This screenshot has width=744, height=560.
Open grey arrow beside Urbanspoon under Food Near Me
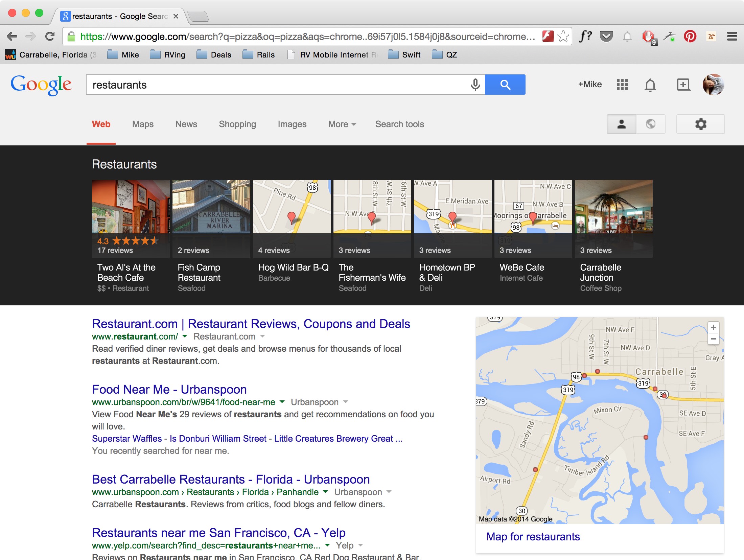(x=346, y=402)
